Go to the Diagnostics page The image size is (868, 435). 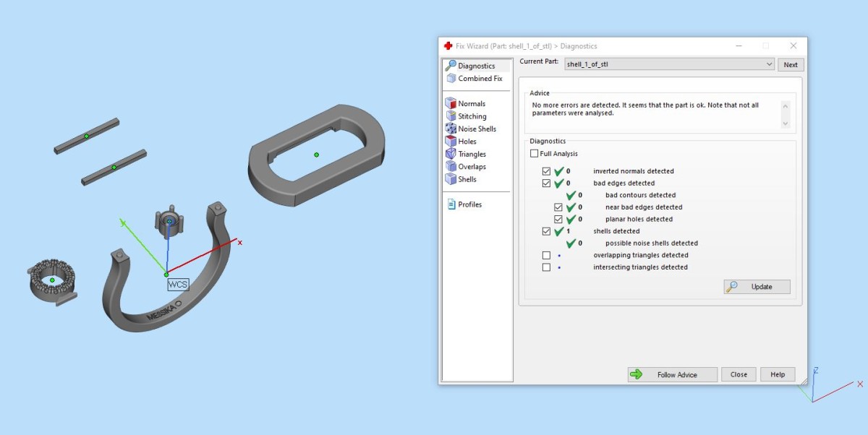[x=476, y=66]
